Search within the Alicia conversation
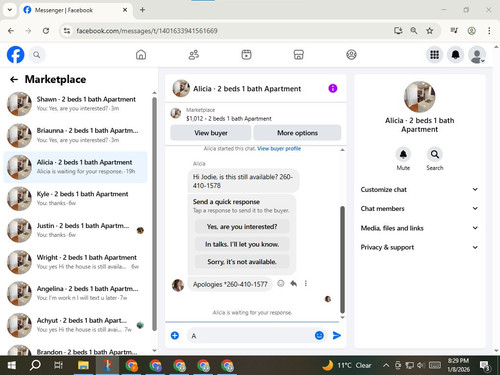This screenshot has width=500, height=375. click(435, 155)
